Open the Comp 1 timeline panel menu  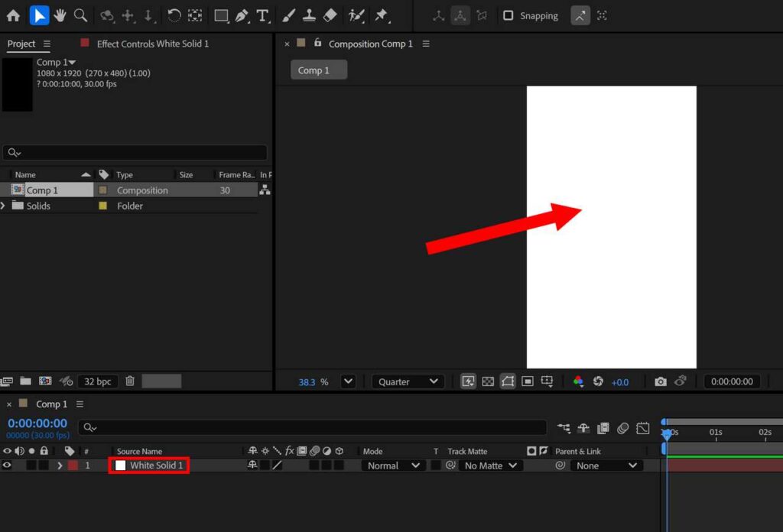pyautogui.click(x=80, y=404)
